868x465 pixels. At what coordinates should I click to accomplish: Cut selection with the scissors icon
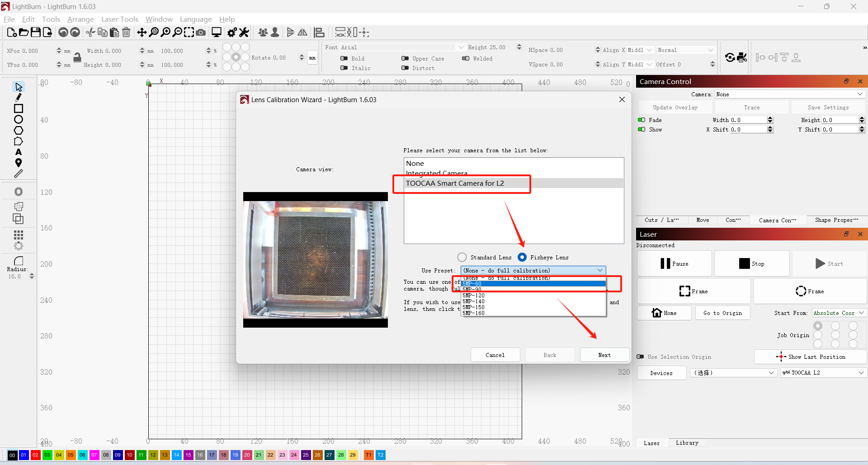pyautogui.click(x=90, y=32)
